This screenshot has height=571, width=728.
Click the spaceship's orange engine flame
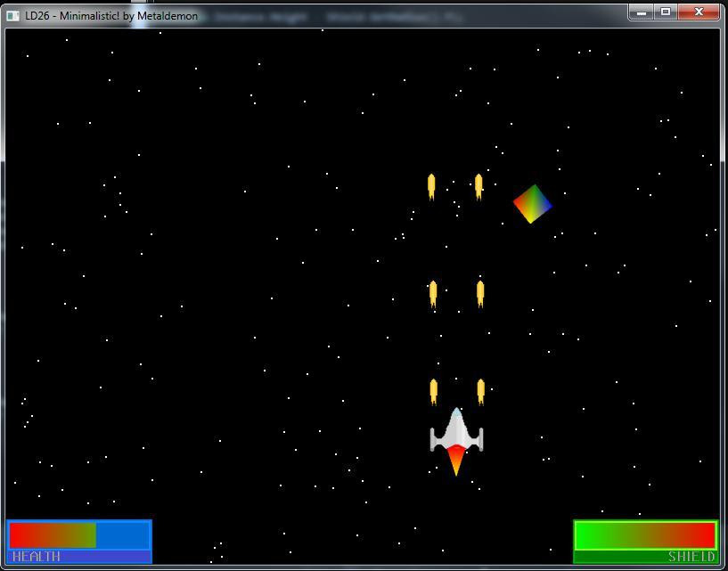click(456, 460)
